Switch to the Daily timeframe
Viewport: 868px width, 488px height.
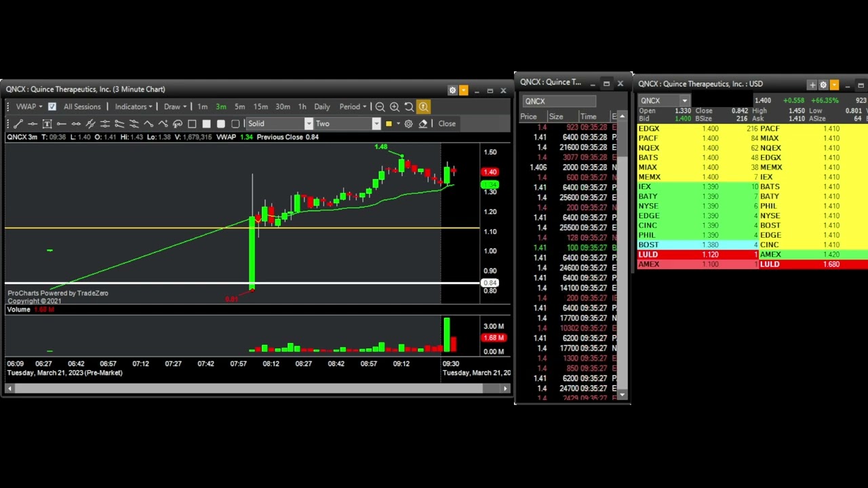pos(322,106)
